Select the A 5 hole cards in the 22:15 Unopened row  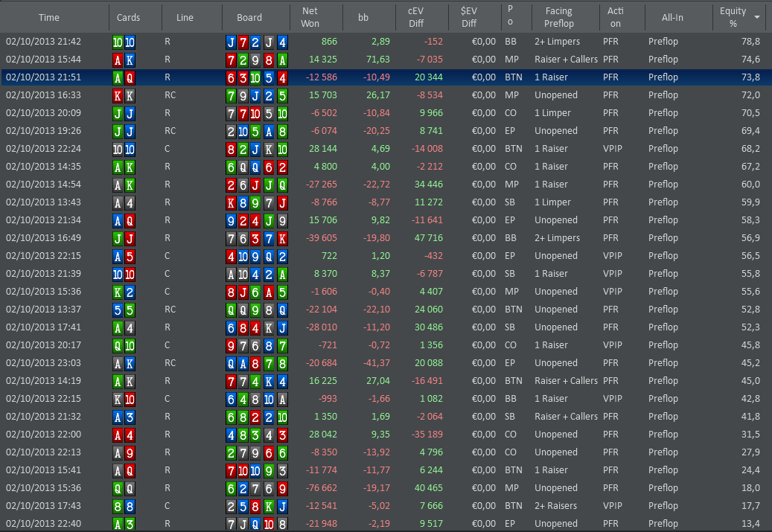[x=124, y=257]
